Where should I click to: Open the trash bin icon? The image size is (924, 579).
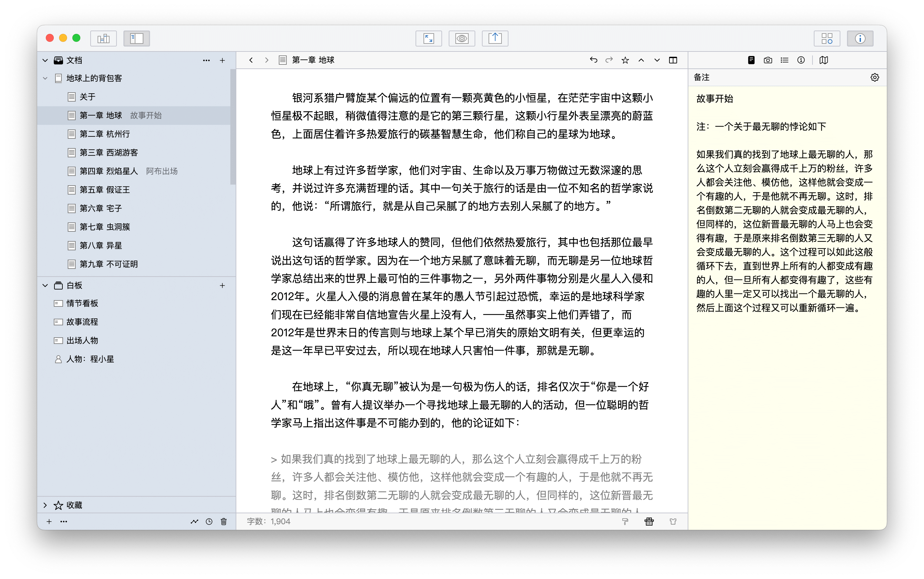click(224, 521)
